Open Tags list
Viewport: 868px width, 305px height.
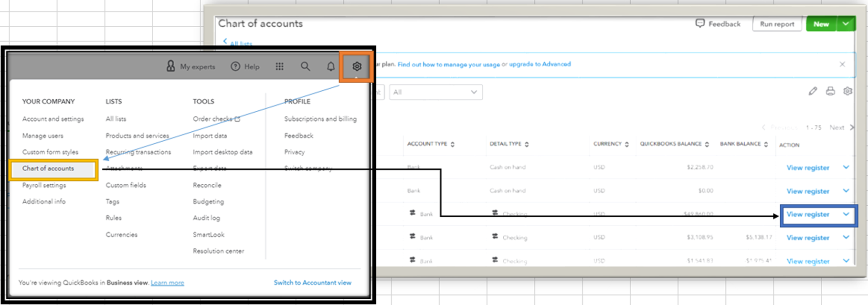pos(113,201)
